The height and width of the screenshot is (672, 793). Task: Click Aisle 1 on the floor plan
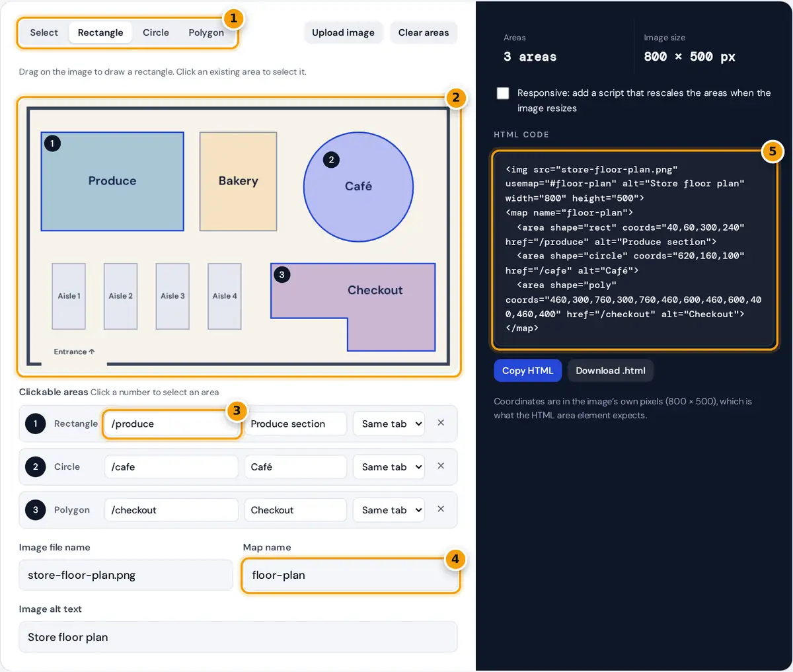click(x=69, y=296)
